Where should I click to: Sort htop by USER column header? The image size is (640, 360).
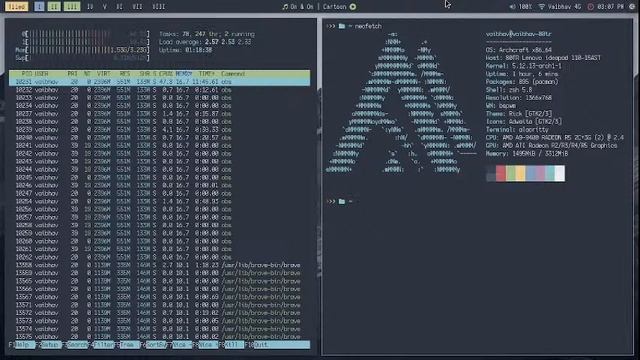click(41, 74)
